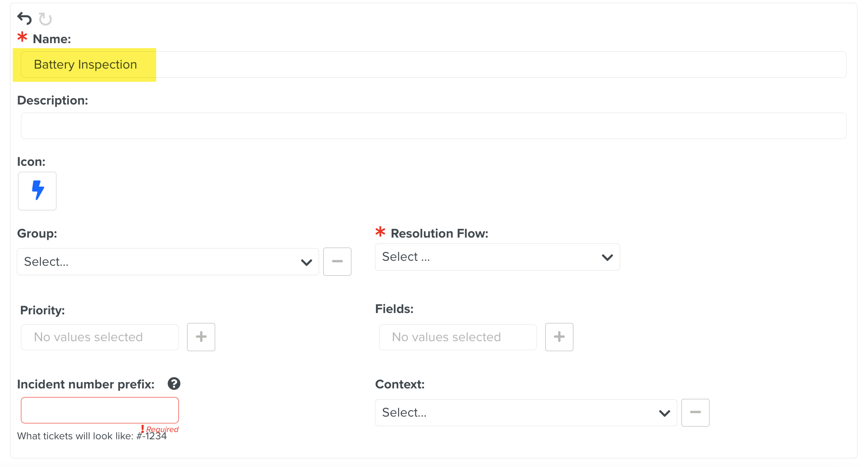Click the Priority values selection box

100,337
